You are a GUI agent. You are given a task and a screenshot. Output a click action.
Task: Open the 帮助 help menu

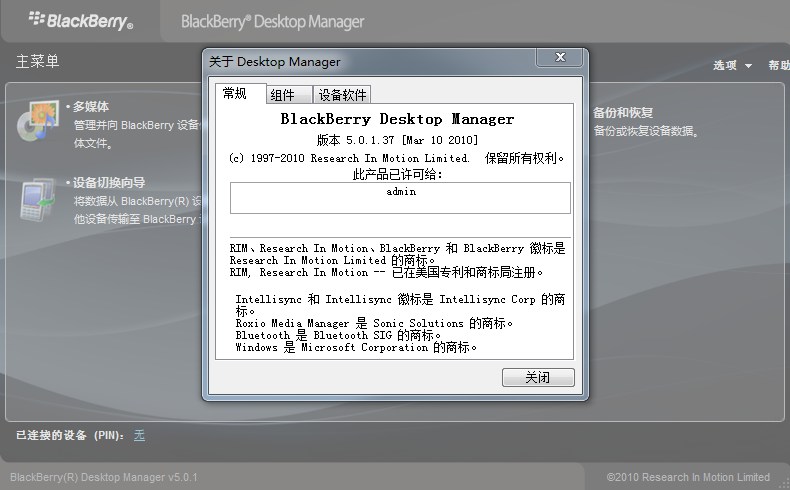(778, 65)
